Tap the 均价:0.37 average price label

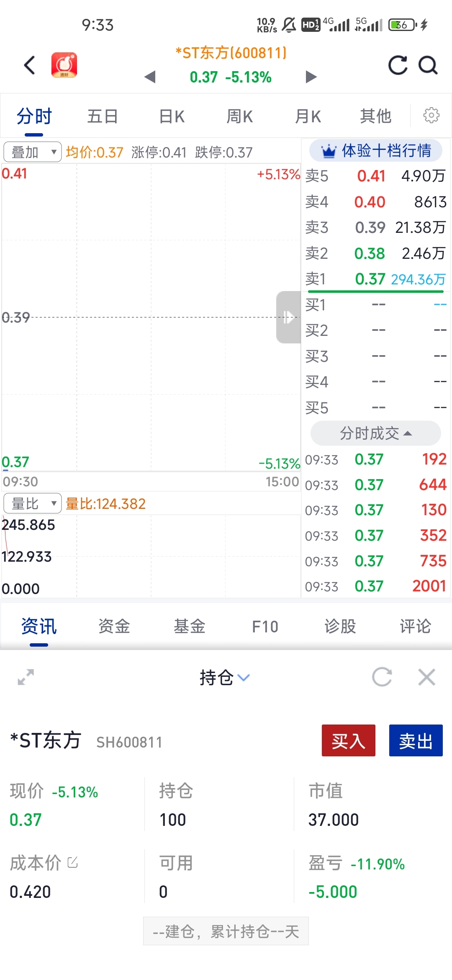95,152
